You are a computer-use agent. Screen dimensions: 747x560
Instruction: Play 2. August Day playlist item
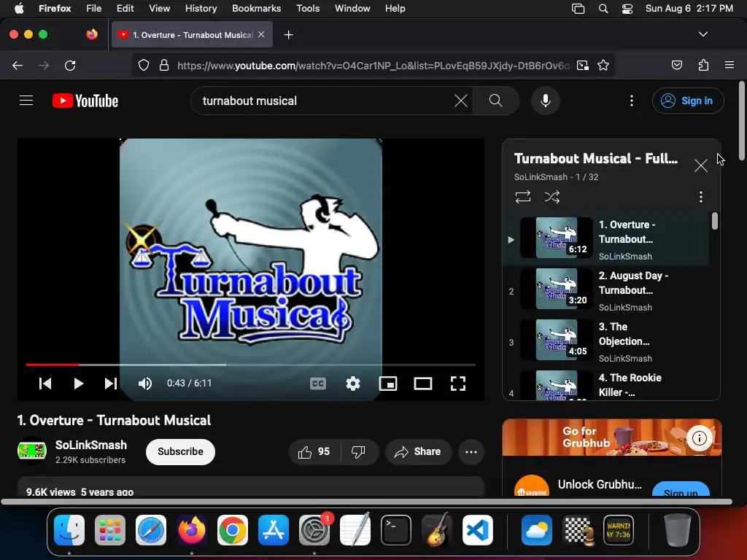606,289
